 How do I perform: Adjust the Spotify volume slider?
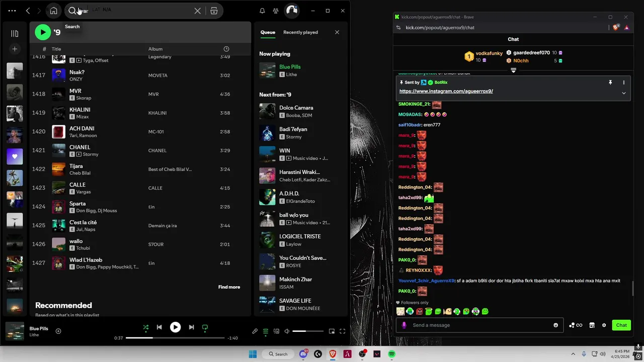[308, 331]
